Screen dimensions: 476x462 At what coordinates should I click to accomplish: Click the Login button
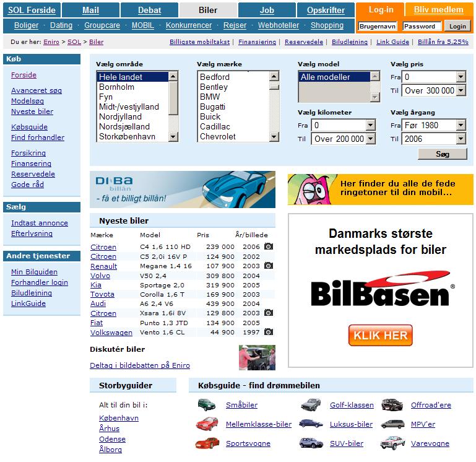(457, 26)
